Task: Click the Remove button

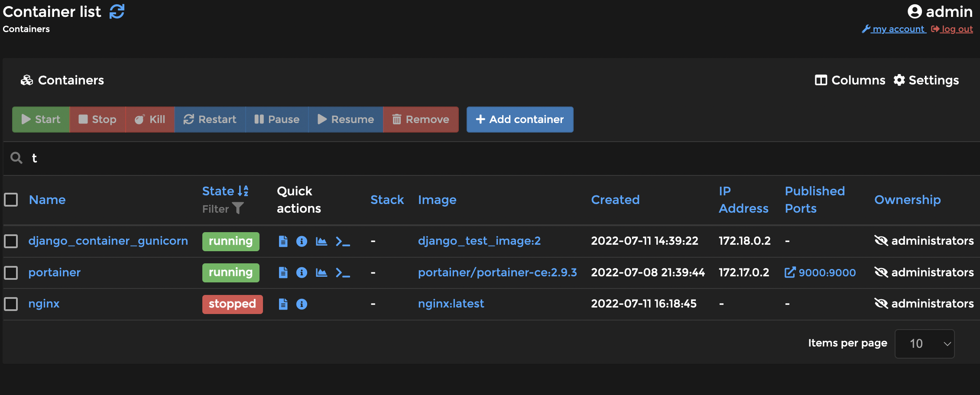Action: pos(421,120)
